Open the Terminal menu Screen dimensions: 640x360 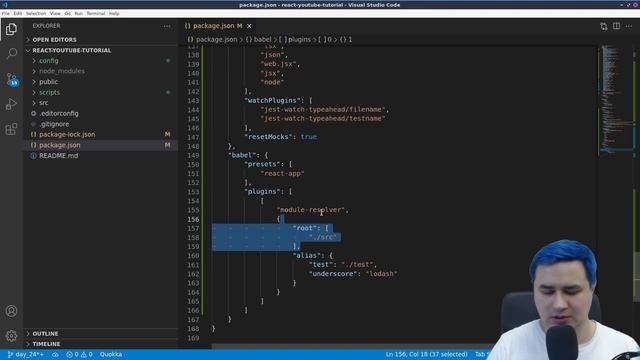pyautogui.click(x=96, y=13)
